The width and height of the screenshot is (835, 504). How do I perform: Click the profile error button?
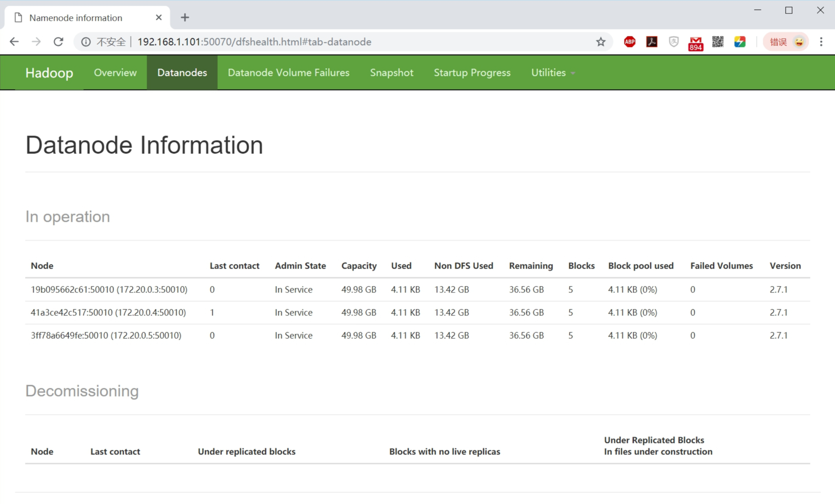[x=785, y=42]
